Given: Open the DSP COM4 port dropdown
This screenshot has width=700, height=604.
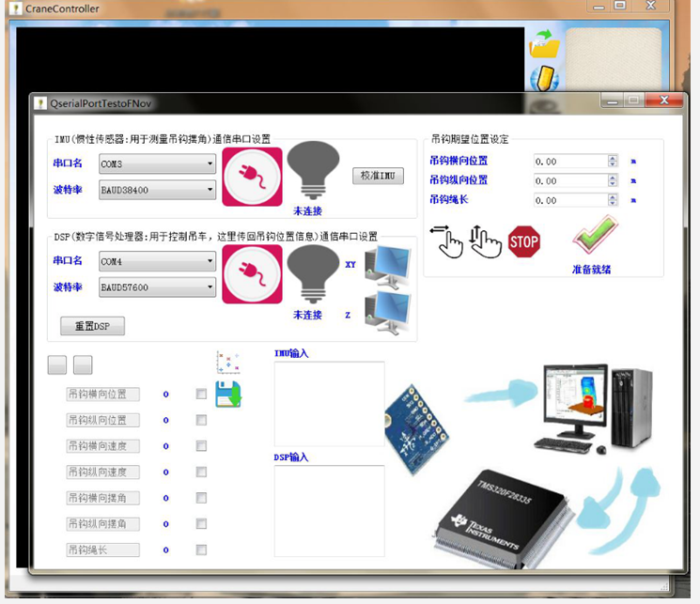Looking at the screenshot, I should [157, 261].
